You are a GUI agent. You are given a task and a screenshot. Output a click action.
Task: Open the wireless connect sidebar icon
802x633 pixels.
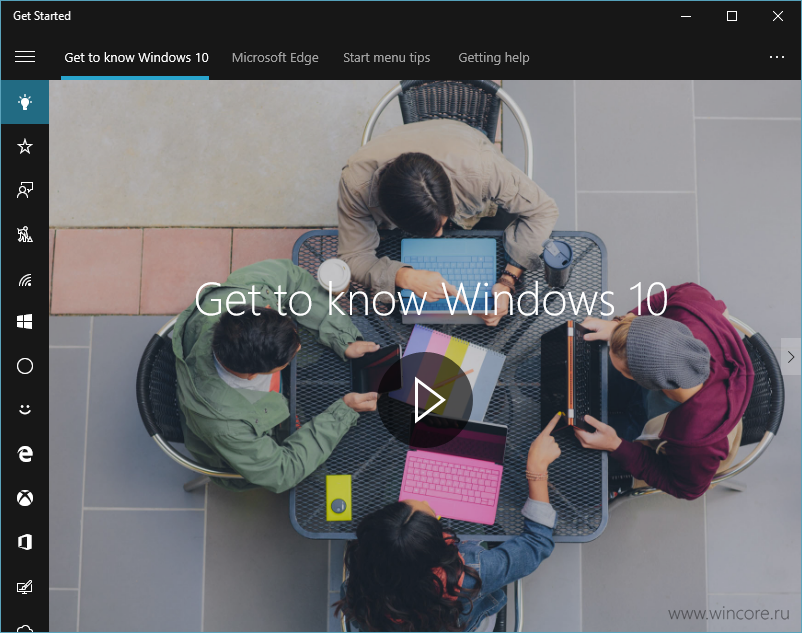pyautogui.click(x=25, y=279)
